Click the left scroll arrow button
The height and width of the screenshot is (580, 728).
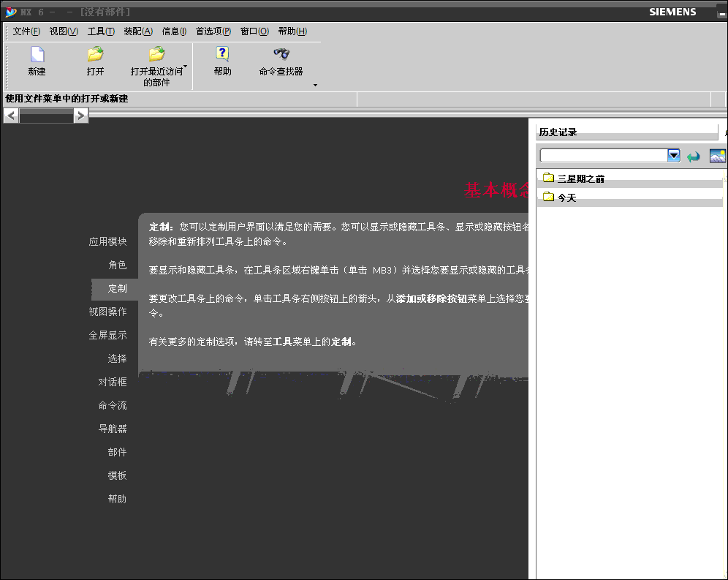pos(11,116)
